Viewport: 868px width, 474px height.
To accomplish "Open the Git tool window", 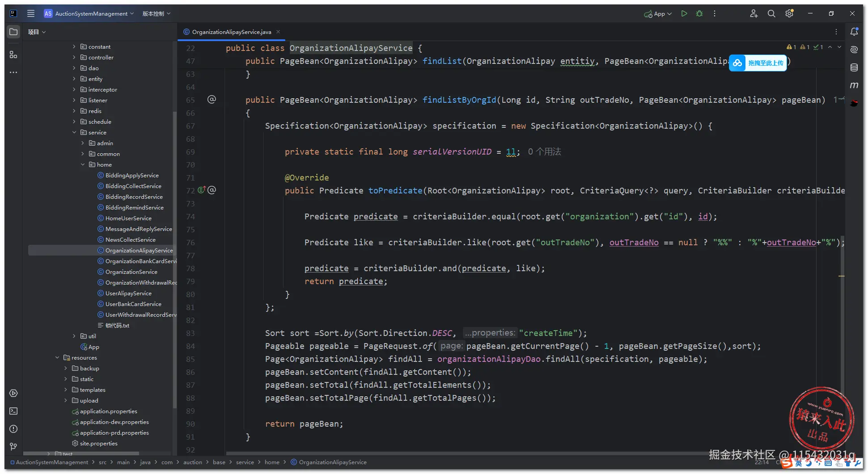I will [x=13, y=447].
